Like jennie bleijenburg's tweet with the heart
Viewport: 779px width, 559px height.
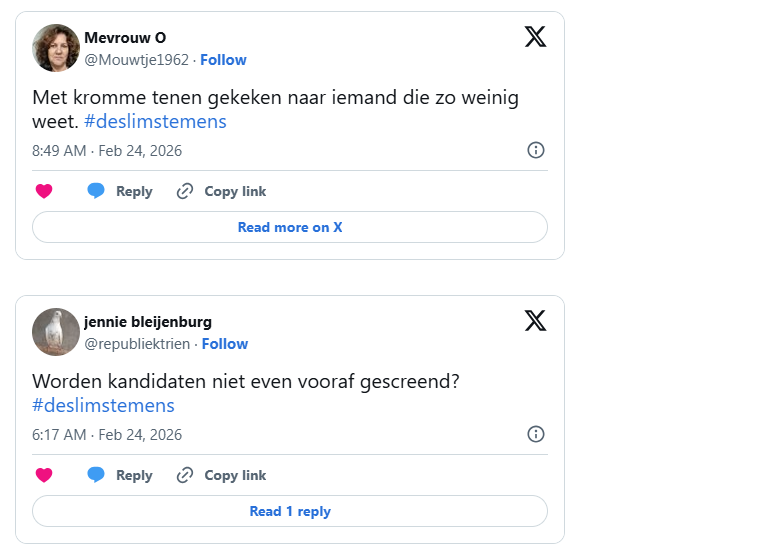(44, 475)
